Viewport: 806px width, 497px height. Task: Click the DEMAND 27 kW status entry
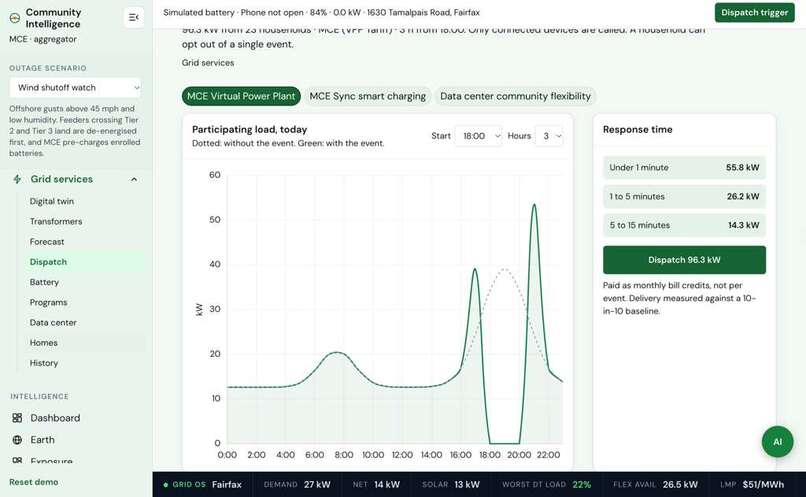point(297,485)
